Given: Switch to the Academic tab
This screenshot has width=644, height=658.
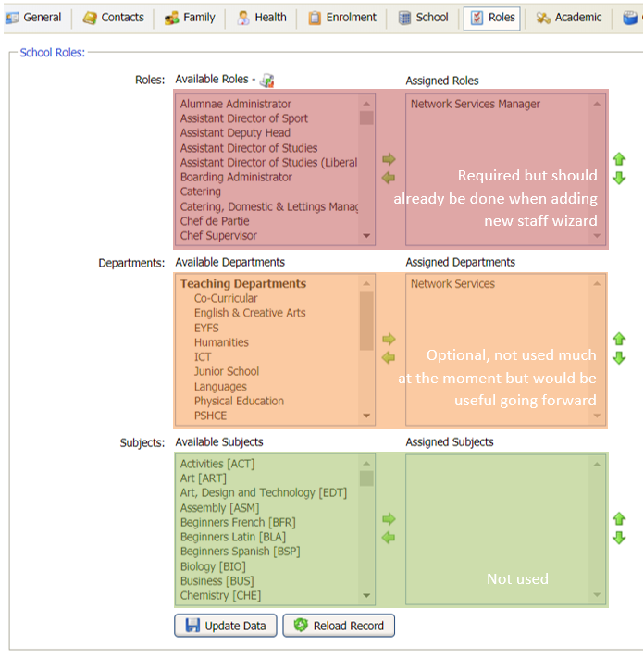Looking at the screenshot, I should (568, 18).
